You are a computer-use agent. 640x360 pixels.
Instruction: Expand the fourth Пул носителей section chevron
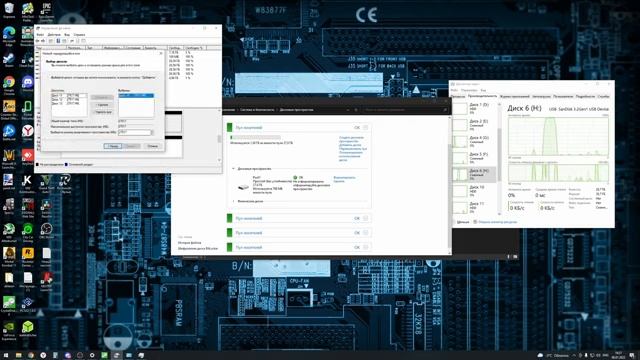point(365,247)
